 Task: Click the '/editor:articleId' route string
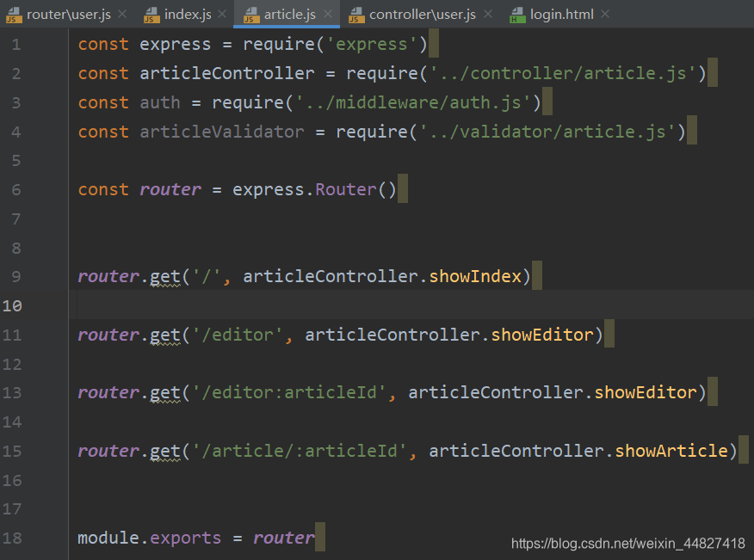(x=289, y=393)
